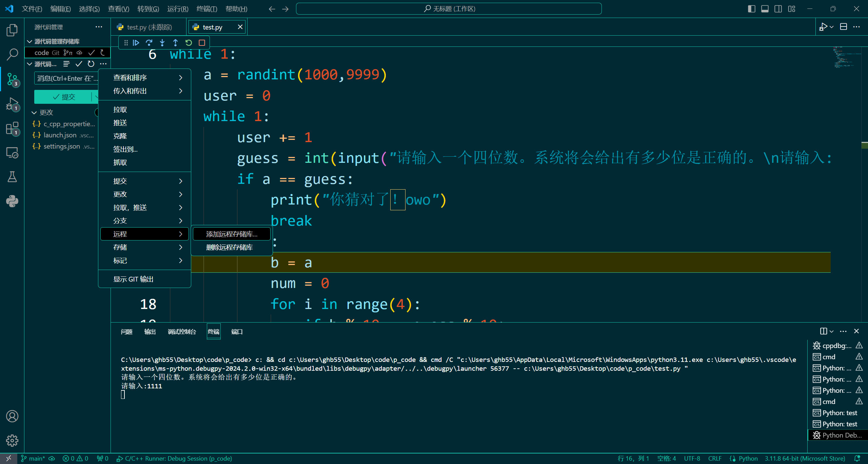Open the Testing flask view
868x464 pixels.
coord(12,177)
